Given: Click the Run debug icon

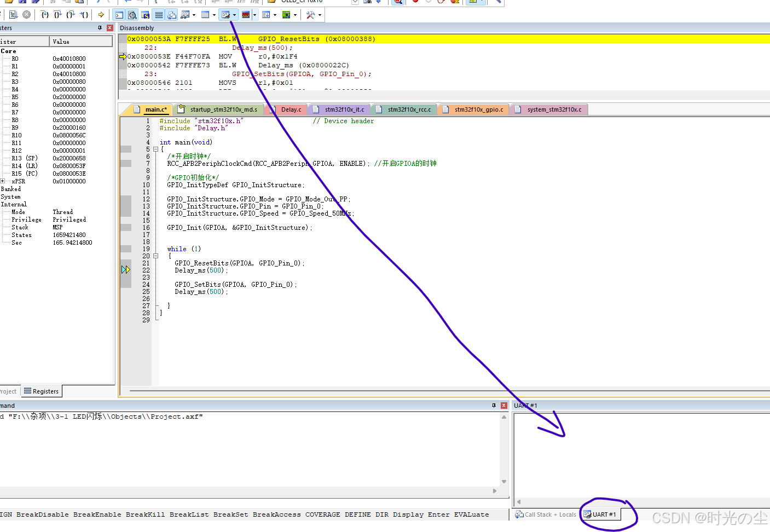Looking at the screenshot, I should (14, 15).
